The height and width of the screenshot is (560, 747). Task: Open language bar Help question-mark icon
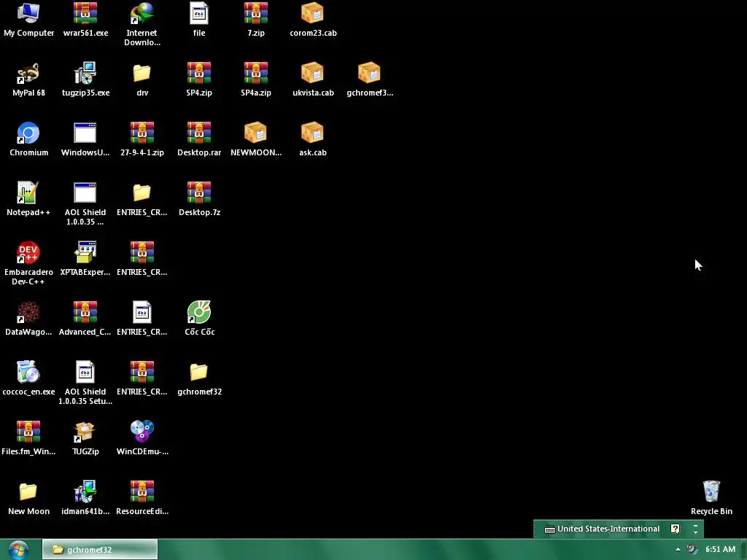click(675, 529)
